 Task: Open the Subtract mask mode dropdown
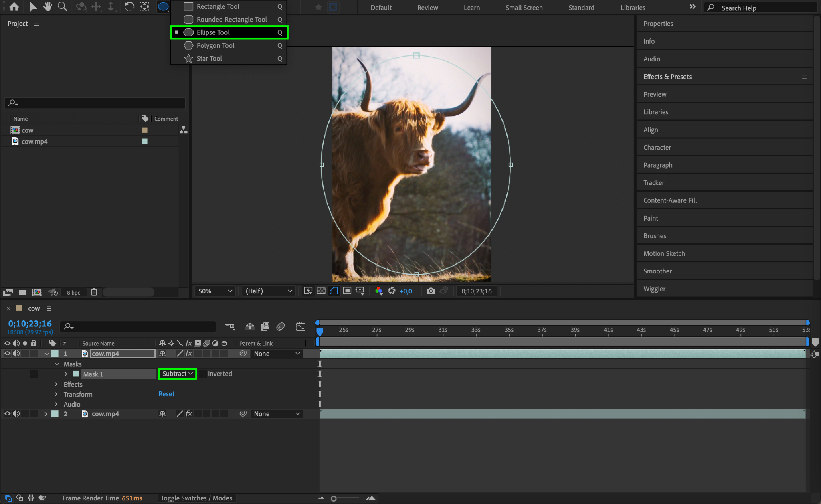click(177, 374)
